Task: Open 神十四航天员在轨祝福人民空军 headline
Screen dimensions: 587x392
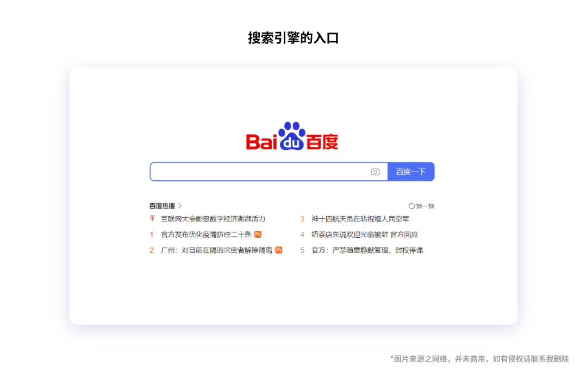Action: point(360,219)
